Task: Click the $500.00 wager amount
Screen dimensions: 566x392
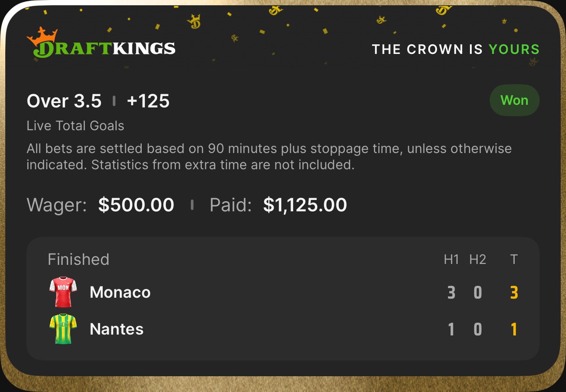Action: [136, 205]
